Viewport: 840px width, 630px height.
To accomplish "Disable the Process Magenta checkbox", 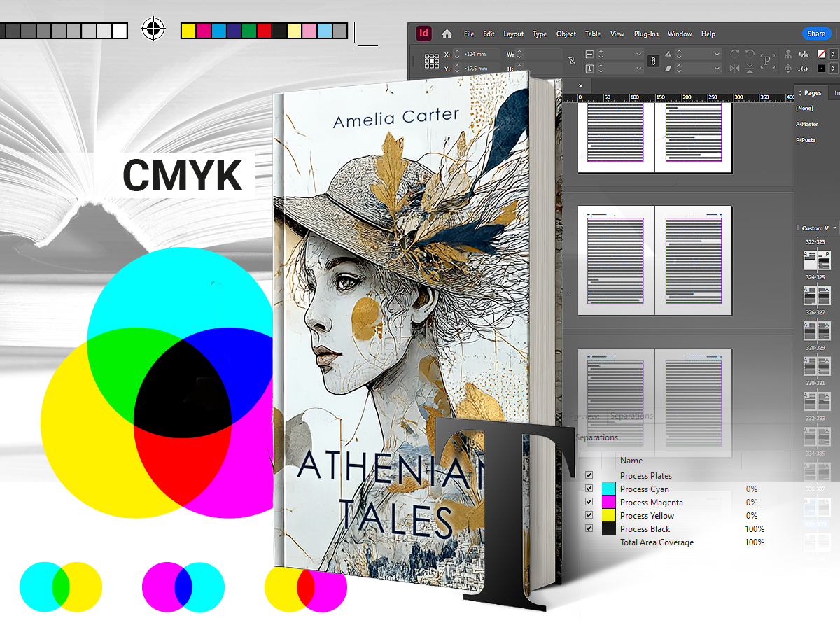I will click(589, 501).
